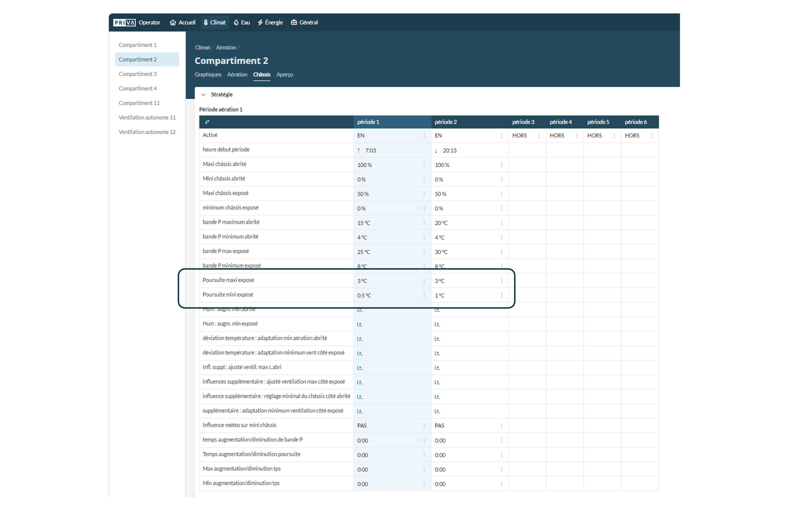The image size is (812, 511).
Task: Open three-dot menu for période 1 Activé
Action: click(424, 136)
